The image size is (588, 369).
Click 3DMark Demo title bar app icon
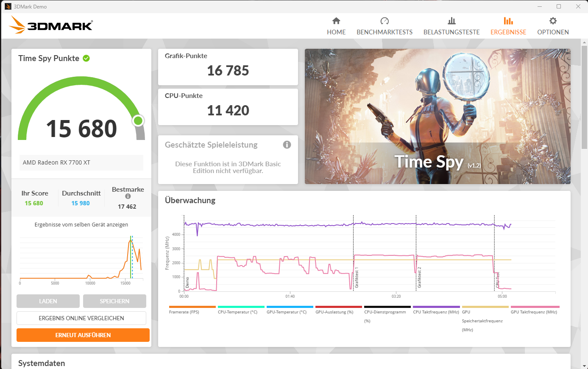(x=8, y=6)
